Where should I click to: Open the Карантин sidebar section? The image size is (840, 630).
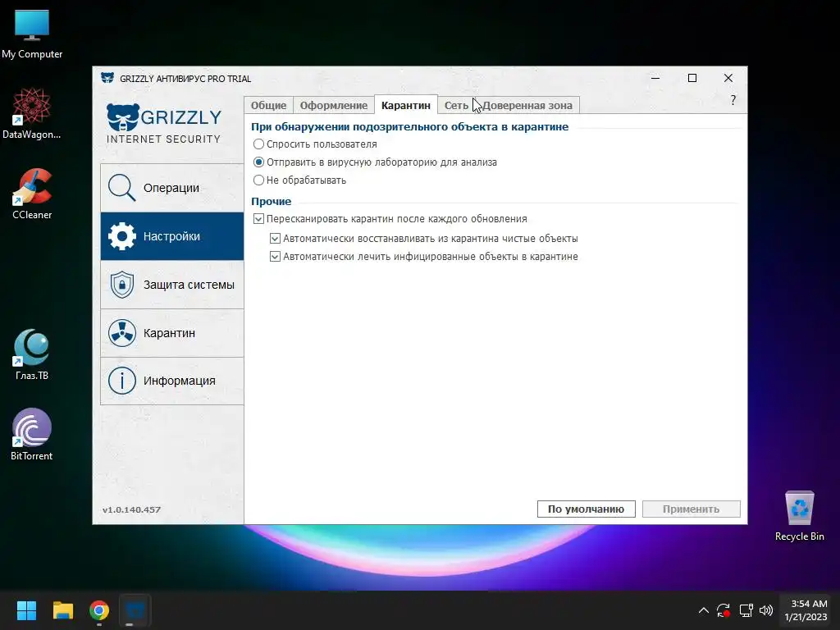point(172,333)
